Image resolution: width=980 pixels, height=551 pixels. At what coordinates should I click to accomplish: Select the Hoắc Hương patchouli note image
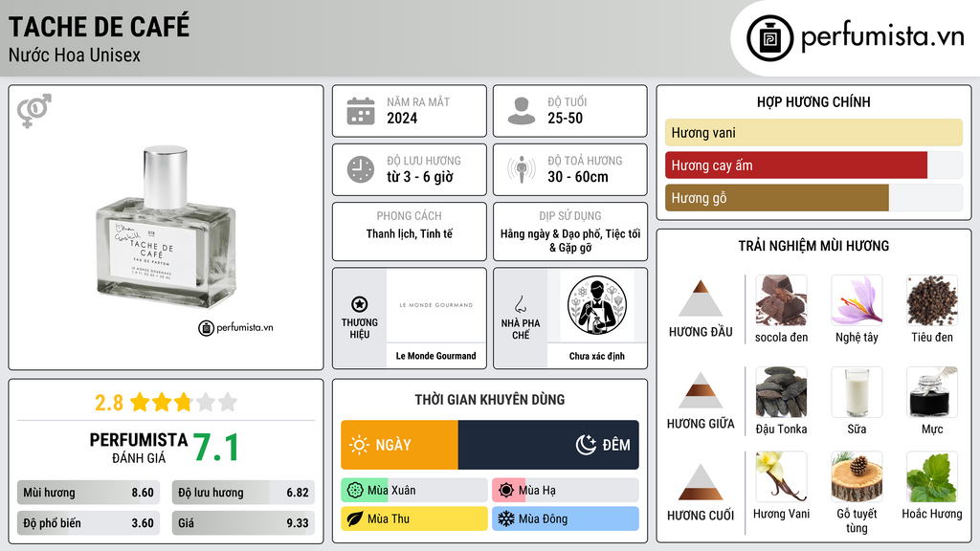tap(932, 477)
